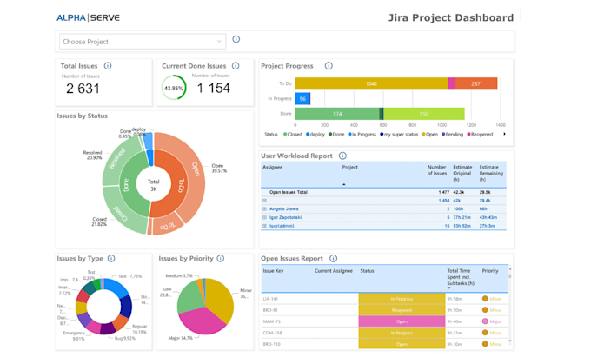Click the Open segment of the status donut
The image size is (591, 364).
click(x=190, y=171)
